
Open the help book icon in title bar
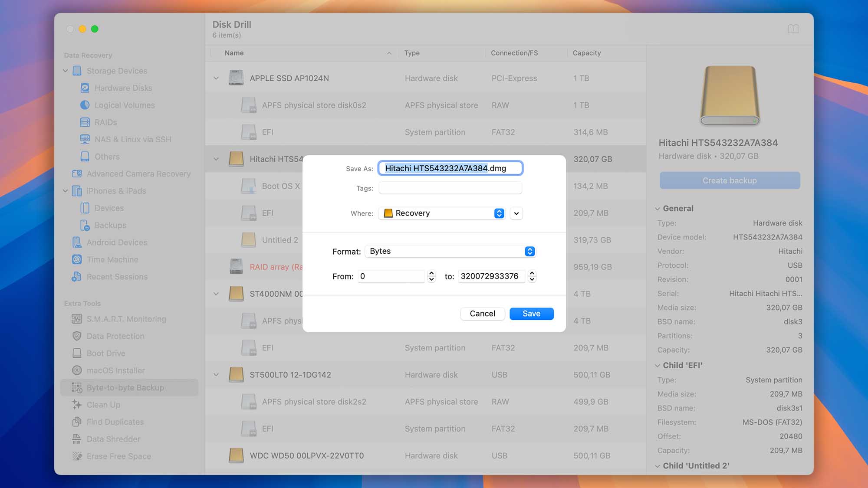(x=793, y=29)
